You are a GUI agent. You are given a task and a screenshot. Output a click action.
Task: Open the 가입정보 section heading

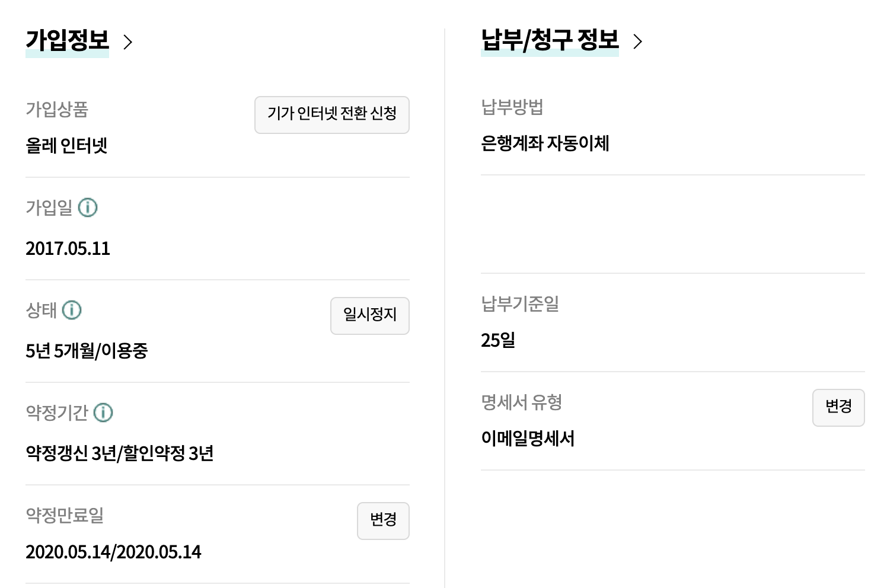pos(67,40)
